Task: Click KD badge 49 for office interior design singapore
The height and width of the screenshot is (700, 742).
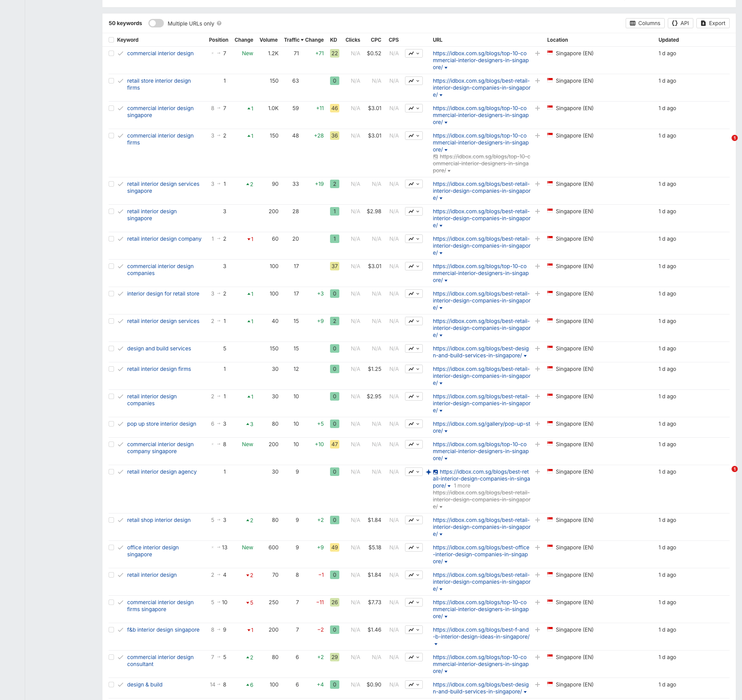Action: tap(335, 547)
